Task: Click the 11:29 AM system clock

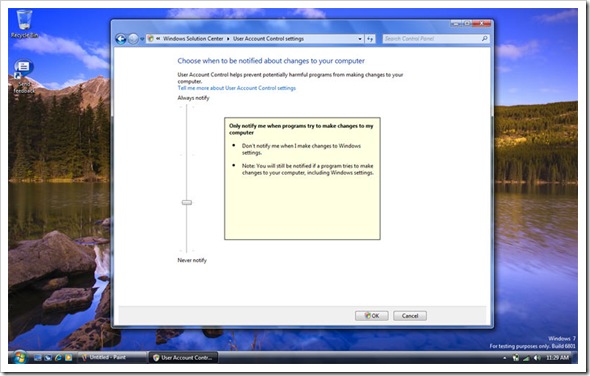Action: coord(557,358)
